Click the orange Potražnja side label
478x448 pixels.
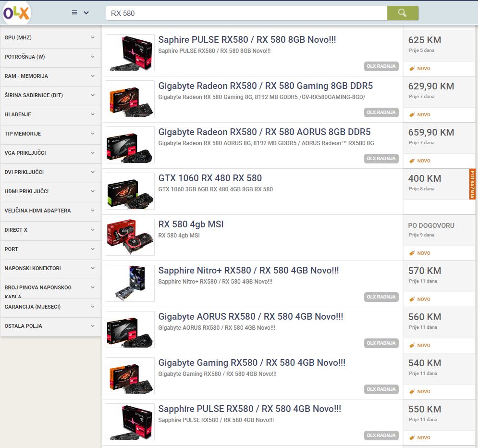472,184
